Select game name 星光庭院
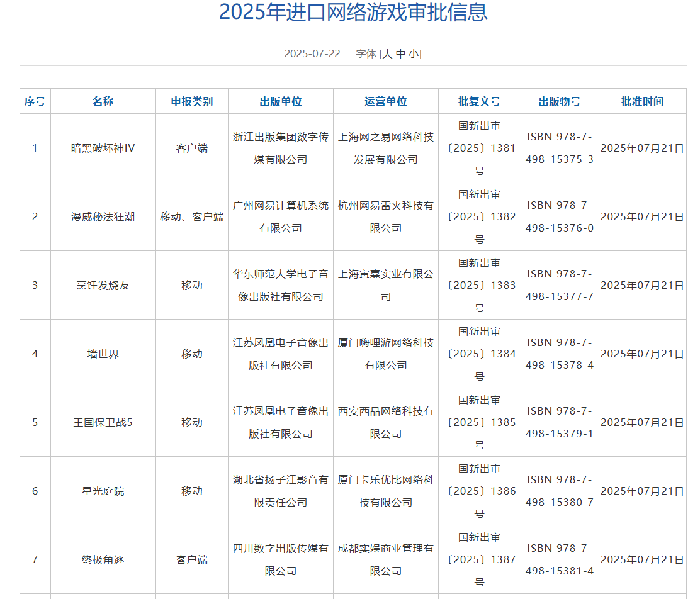 [x=103, y=491]
